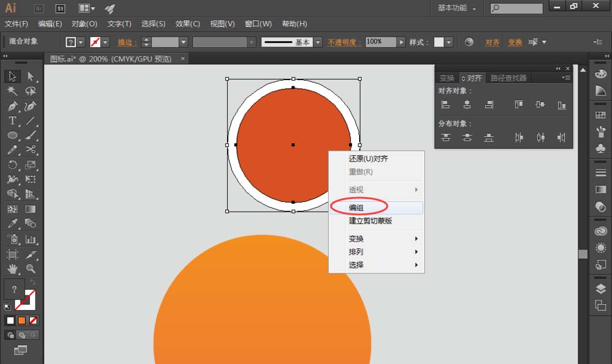Set paint mode to None

click(33, 321)
